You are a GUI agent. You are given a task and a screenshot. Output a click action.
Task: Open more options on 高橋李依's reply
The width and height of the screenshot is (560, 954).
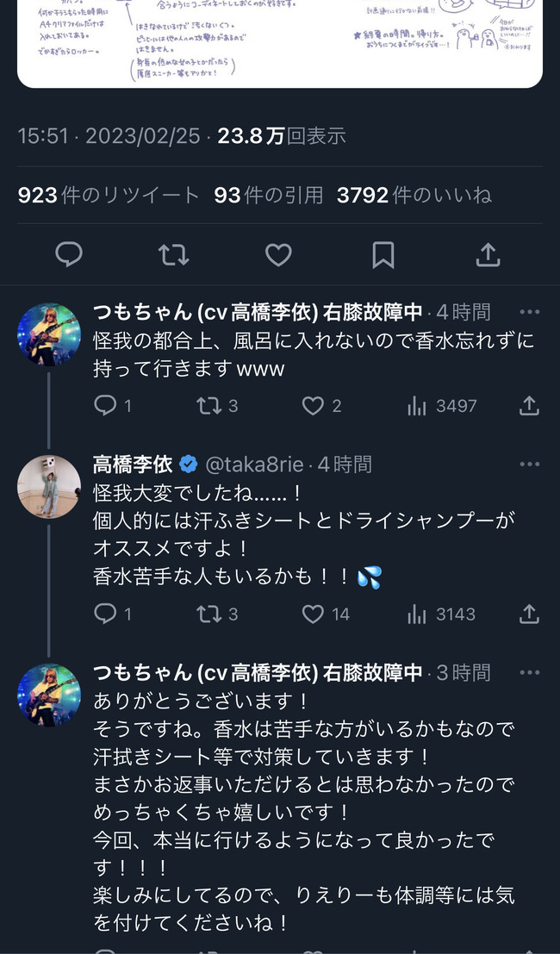[529, 465]
